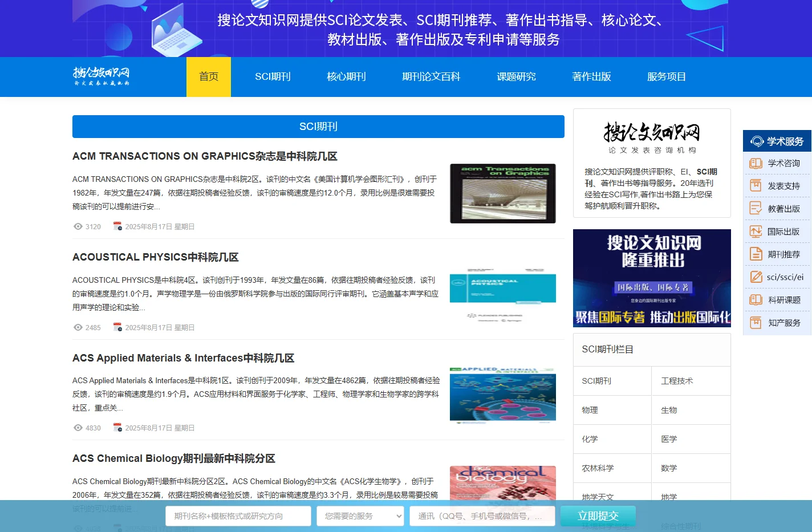The height and width of the screenshot is (532, 812).
Task: Click the 隆重推出 promotional banner
Action: tap(652, 278)
